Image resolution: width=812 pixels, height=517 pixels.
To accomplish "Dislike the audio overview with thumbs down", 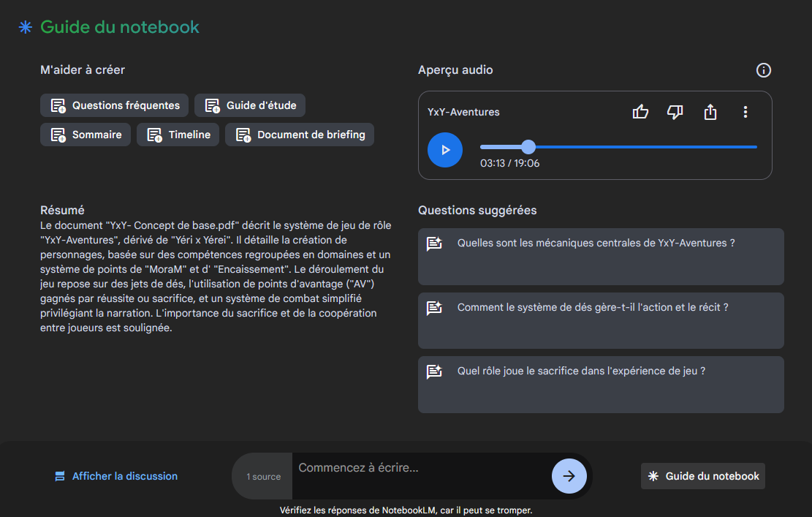I will click(x=675, y=112).
